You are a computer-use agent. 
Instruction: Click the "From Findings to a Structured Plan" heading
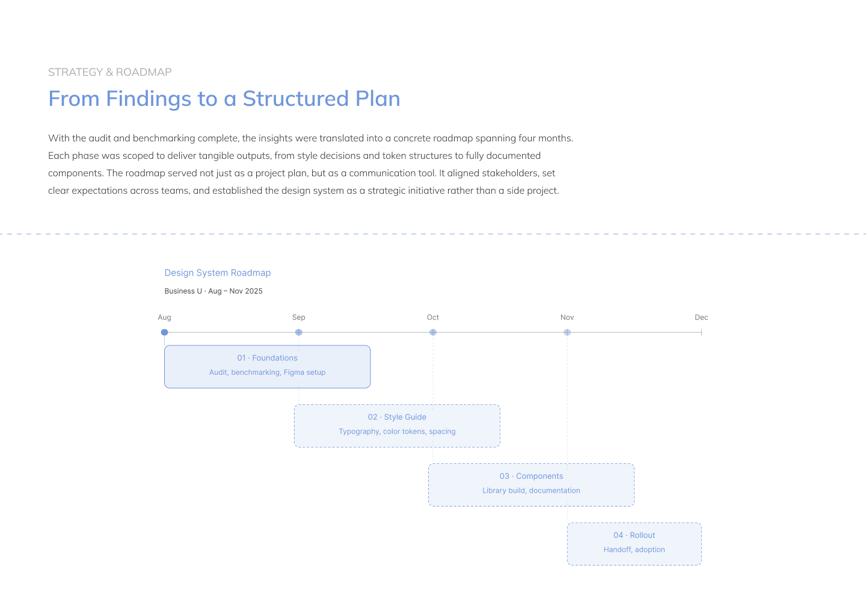224,99
